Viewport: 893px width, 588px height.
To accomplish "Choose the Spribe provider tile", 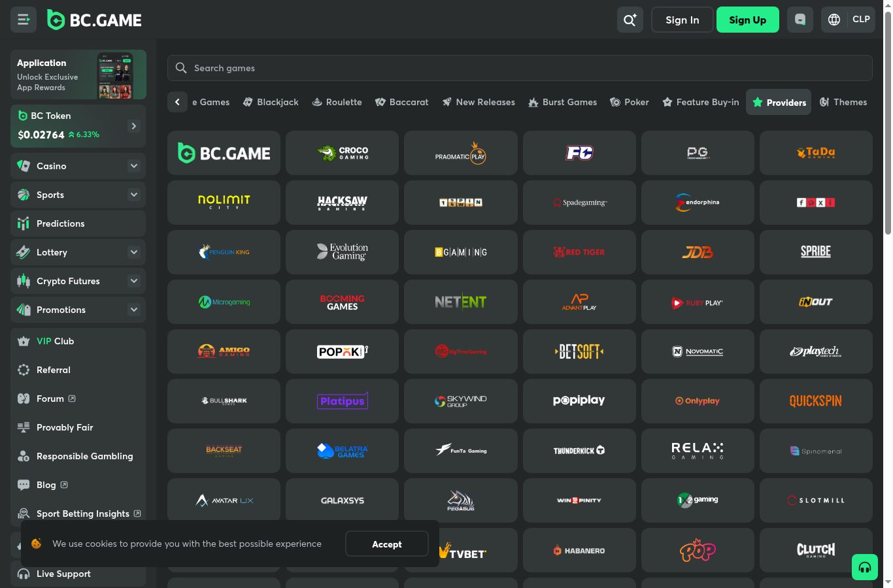I will click(816, 252).
